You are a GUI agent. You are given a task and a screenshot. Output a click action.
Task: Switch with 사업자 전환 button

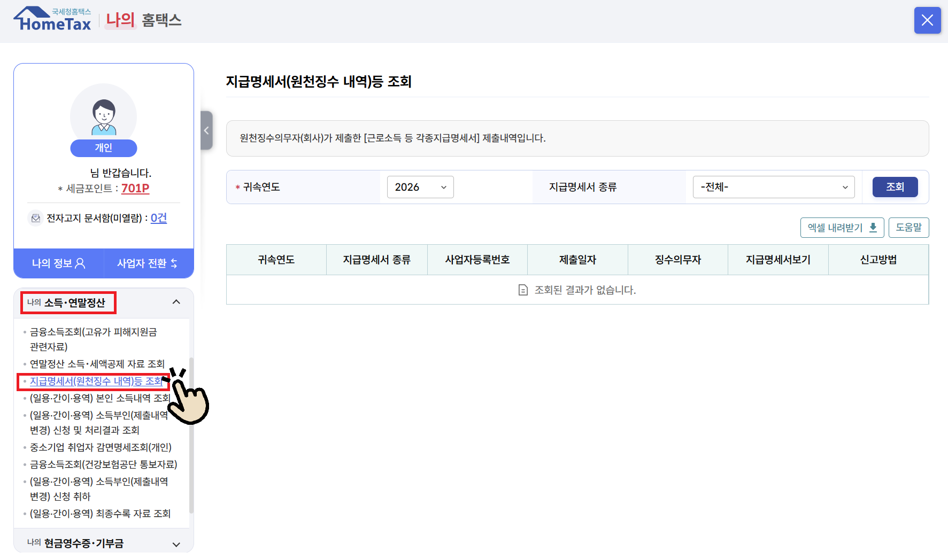148,263
